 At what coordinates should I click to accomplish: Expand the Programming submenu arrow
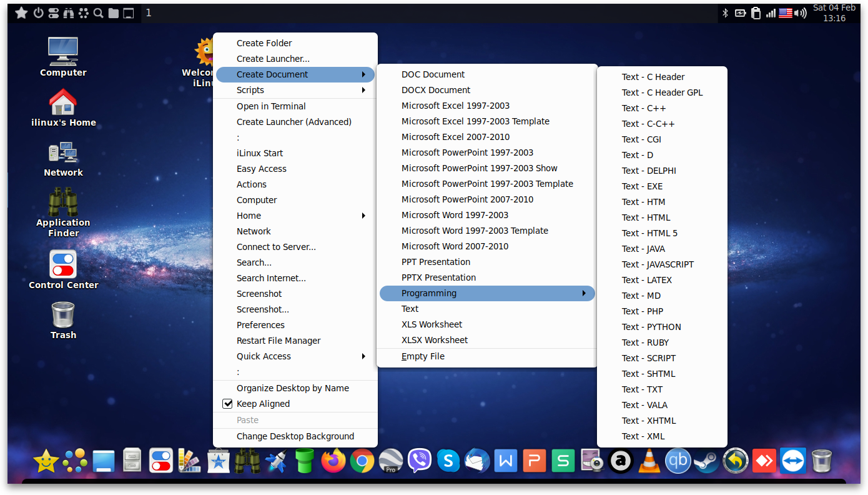click(x=584, y=293)
